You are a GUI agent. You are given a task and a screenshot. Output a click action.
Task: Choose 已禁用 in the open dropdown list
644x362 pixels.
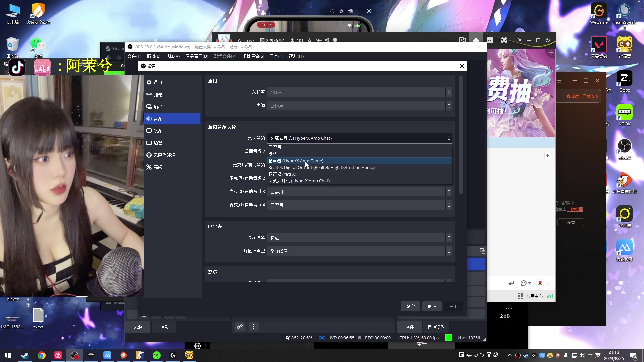coord(360,147)
